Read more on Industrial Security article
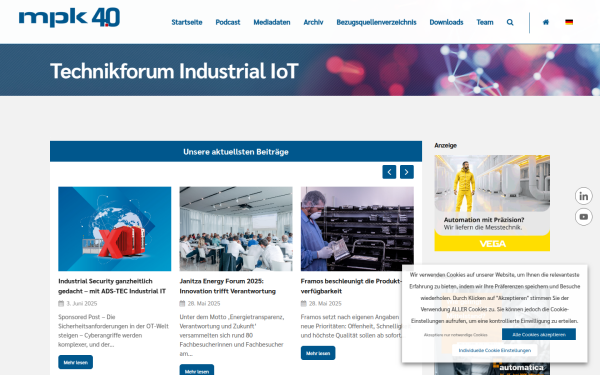Image resolution: width=600 pixels, height=375 pixels. click(x=75, y=362)
